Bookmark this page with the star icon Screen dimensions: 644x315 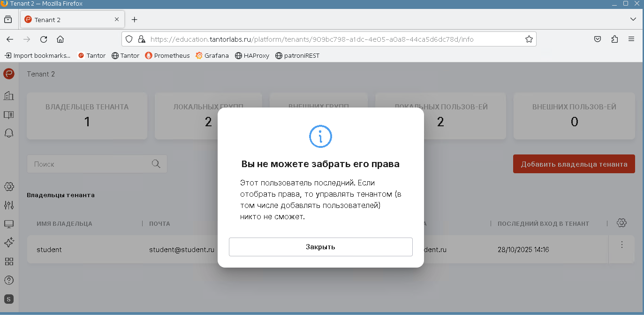tap(529, 39)
